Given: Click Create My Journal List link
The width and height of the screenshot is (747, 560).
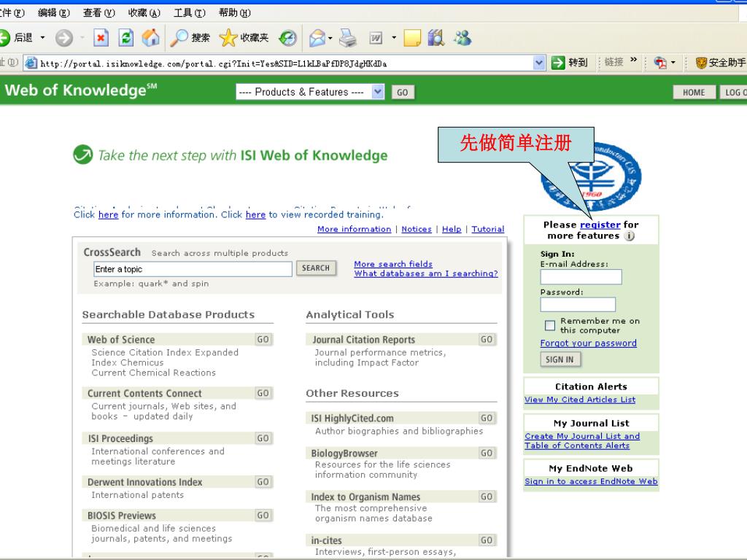Looking at the screenshot, I should pos(582,441).
